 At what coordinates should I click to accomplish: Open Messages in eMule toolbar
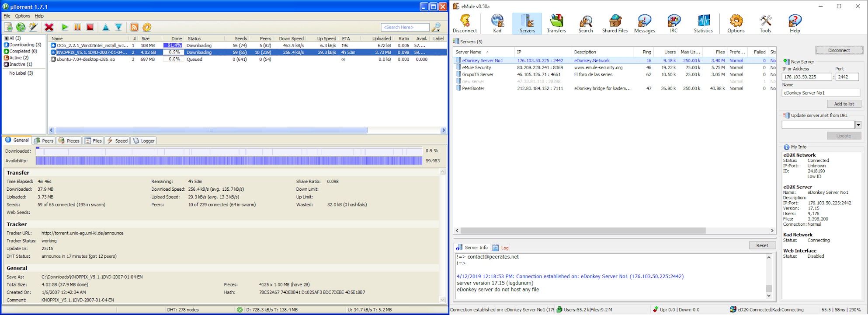pyautogui.click(x=645, y=24)
